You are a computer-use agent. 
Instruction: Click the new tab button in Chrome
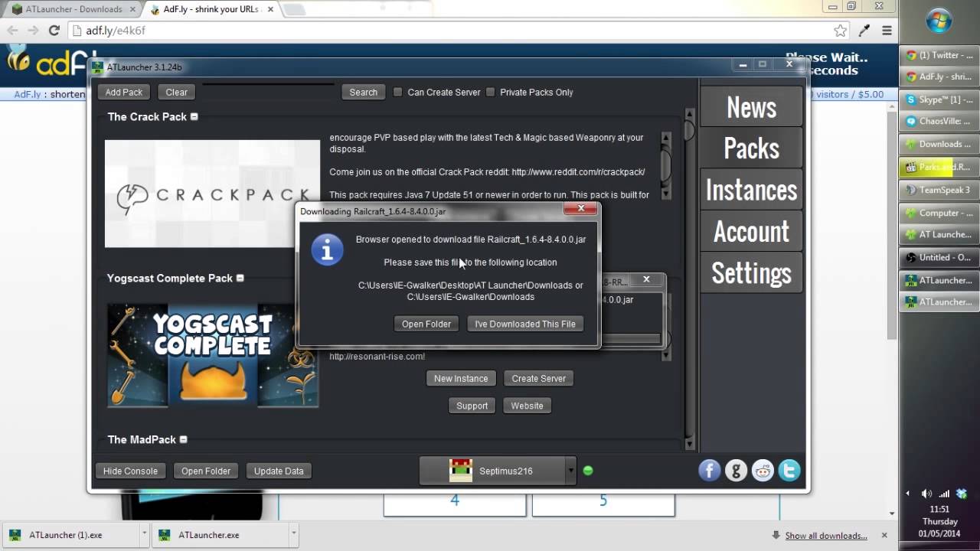pyautogui.click(x=293, y=10)
